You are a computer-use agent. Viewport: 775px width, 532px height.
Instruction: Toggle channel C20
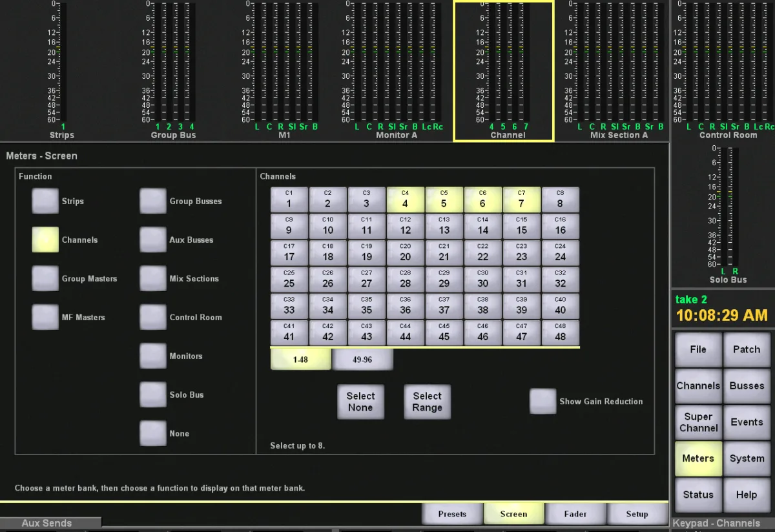406,252
